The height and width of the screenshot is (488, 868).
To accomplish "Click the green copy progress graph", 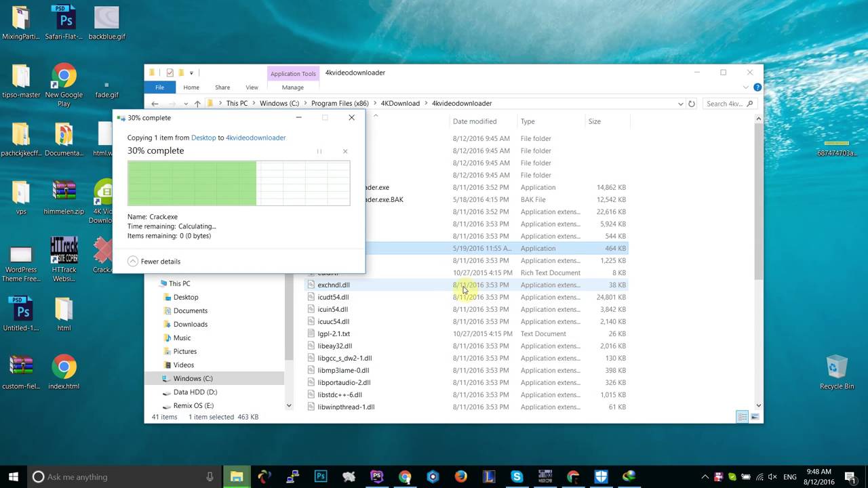I will point(239,183).
